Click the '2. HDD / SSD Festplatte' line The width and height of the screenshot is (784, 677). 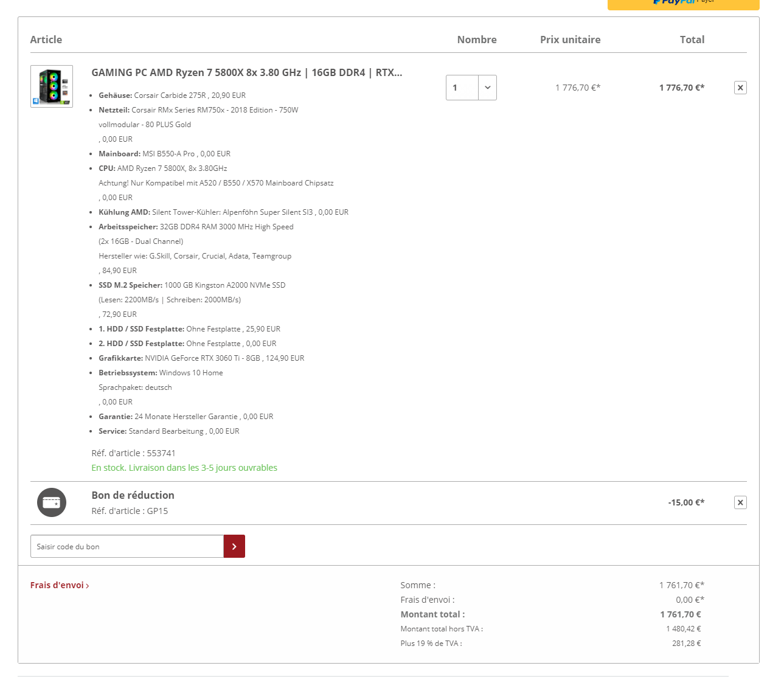tap(187, 344)
